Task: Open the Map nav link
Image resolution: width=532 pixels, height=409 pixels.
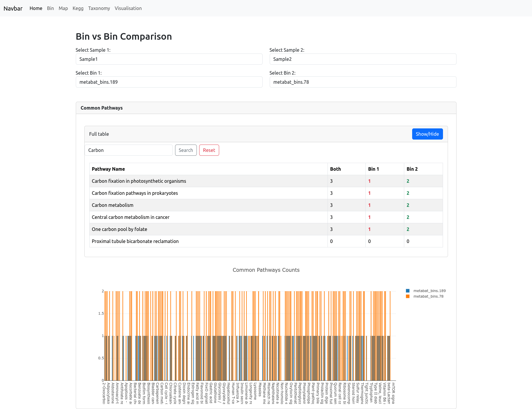Action: click(63, 8)
